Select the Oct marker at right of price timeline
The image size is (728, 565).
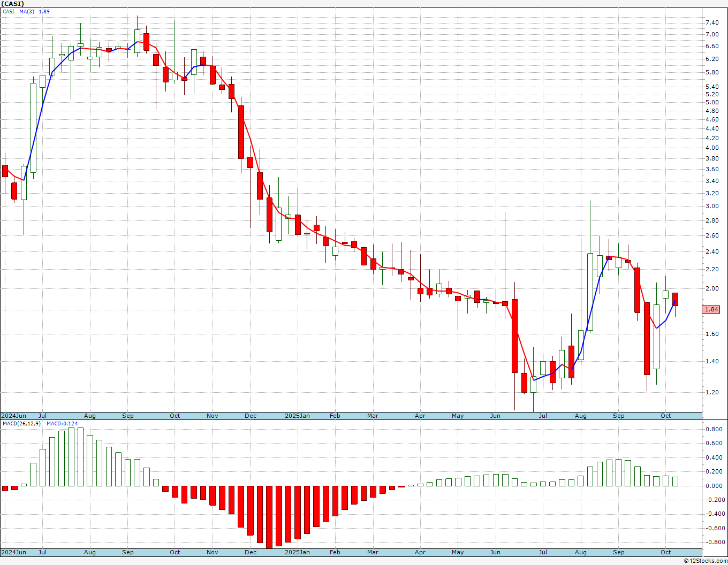[x=666, y=416]
